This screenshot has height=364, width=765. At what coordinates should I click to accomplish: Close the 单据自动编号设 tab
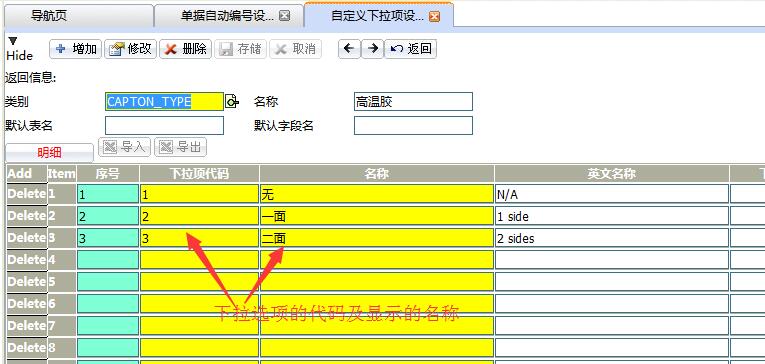(x=284, y=16)
